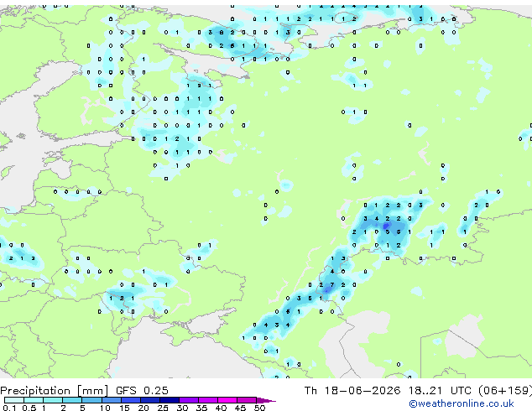This screenshot has height=411, width=532.
Task: Click the legend value label '0.5'
Action: [x=29, y=408]
